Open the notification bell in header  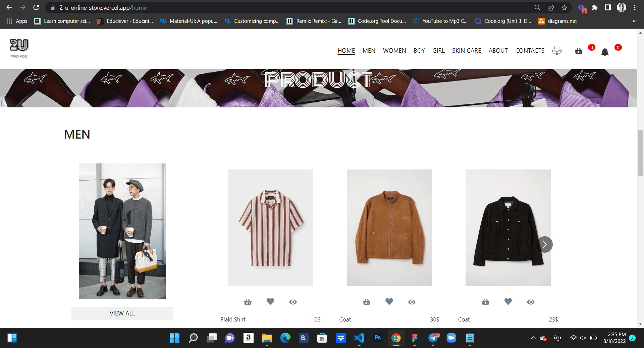tap(605, 52)
